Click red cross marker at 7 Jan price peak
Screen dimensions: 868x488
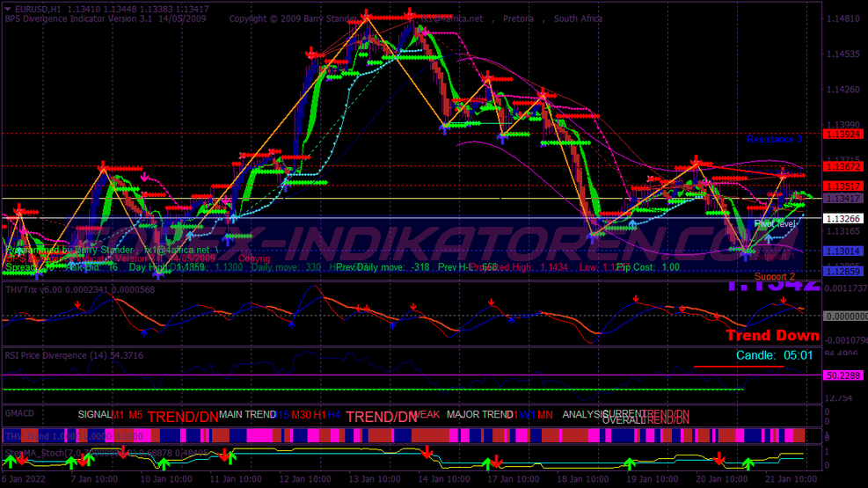pyautogui.click(x=104, y=166)
